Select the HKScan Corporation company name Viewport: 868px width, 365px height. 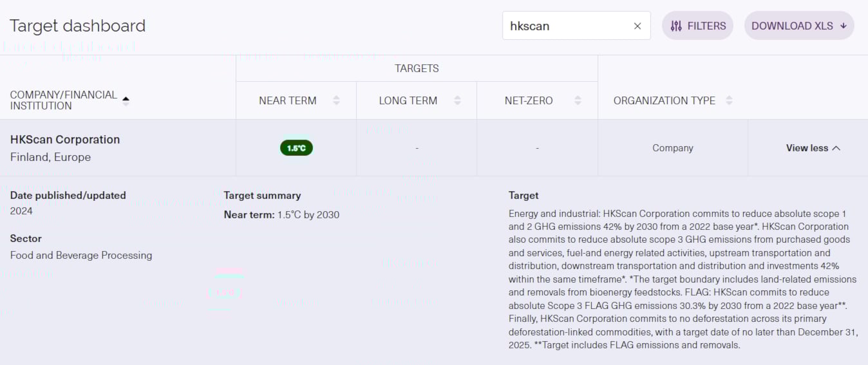pos(65,140)
